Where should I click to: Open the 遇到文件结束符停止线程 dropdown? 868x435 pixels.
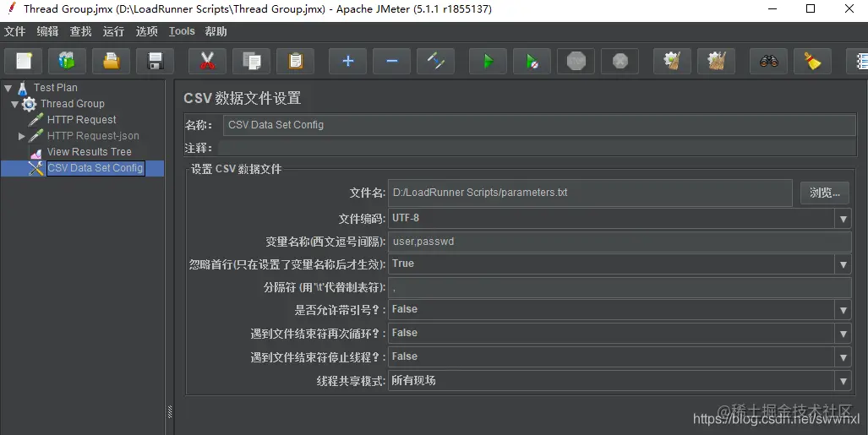coord(843,357)
